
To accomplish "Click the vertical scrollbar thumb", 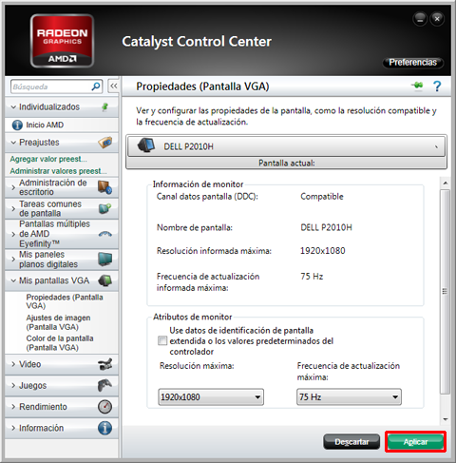I will (444, 291).
